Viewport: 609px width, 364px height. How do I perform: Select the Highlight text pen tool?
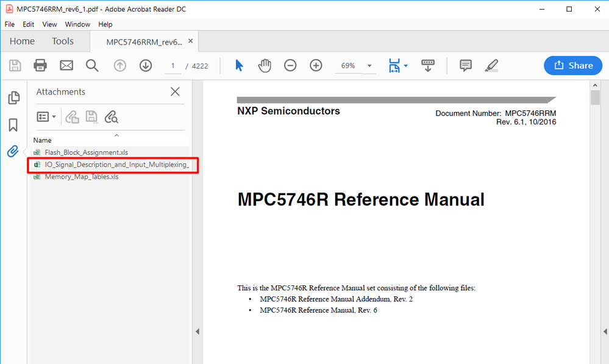coord(491,65)
